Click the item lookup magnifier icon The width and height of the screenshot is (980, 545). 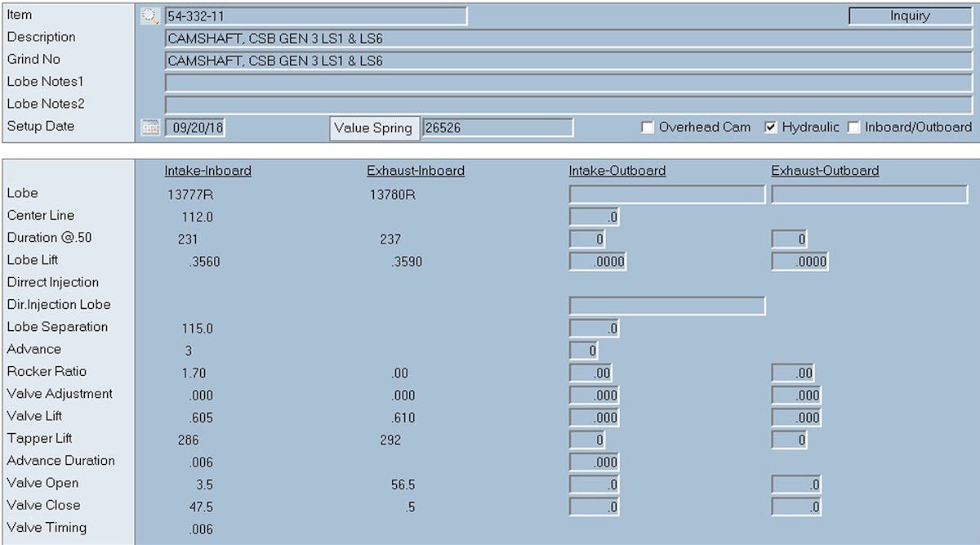tap(149, 16)
